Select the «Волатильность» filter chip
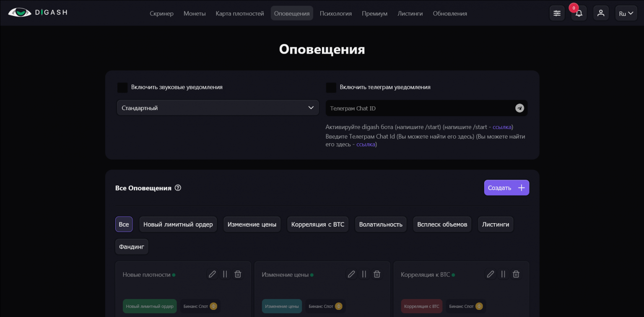 pos(380,224)
